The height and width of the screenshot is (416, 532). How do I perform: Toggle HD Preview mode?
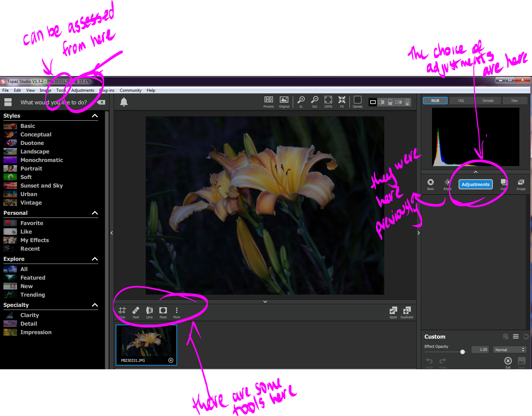(269, 102)
